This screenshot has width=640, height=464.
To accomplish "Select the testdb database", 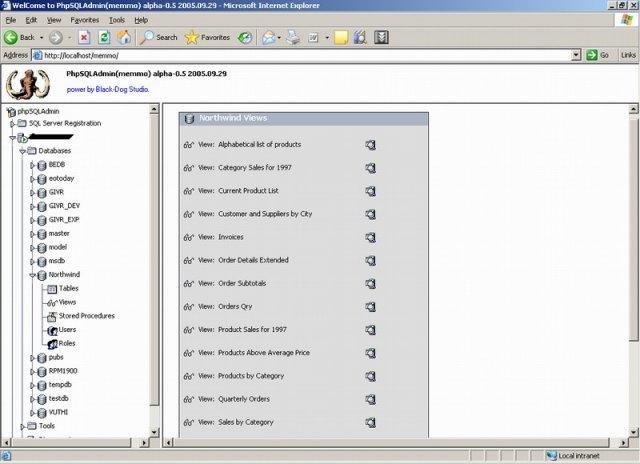I will pyautogui.click(x=58, y=398).
